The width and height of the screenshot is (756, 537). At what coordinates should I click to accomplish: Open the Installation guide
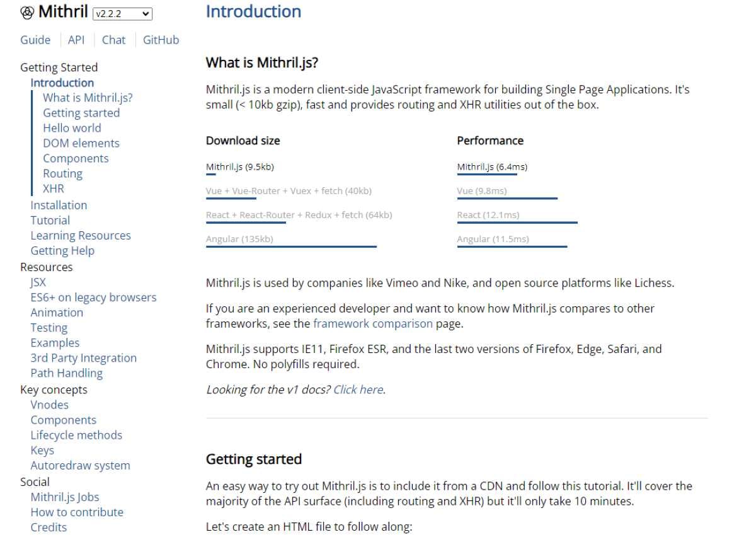59,205
